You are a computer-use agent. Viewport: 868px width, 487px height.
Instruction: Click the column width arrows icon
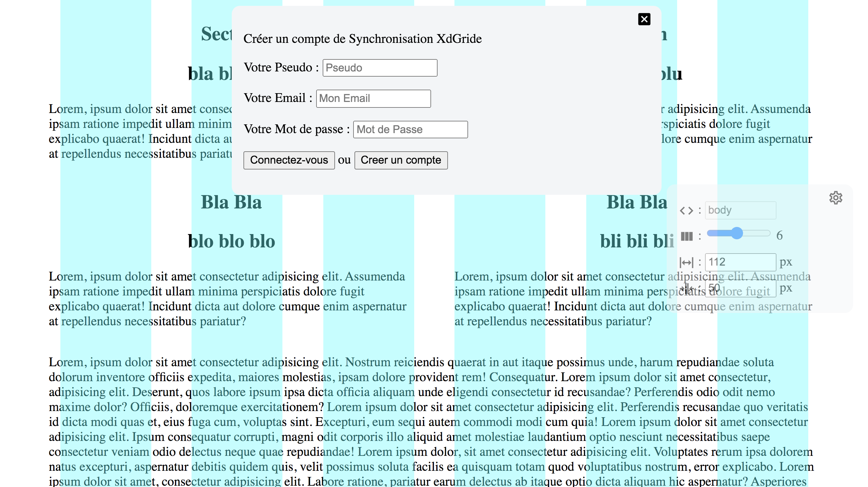[x=686, y=262]
